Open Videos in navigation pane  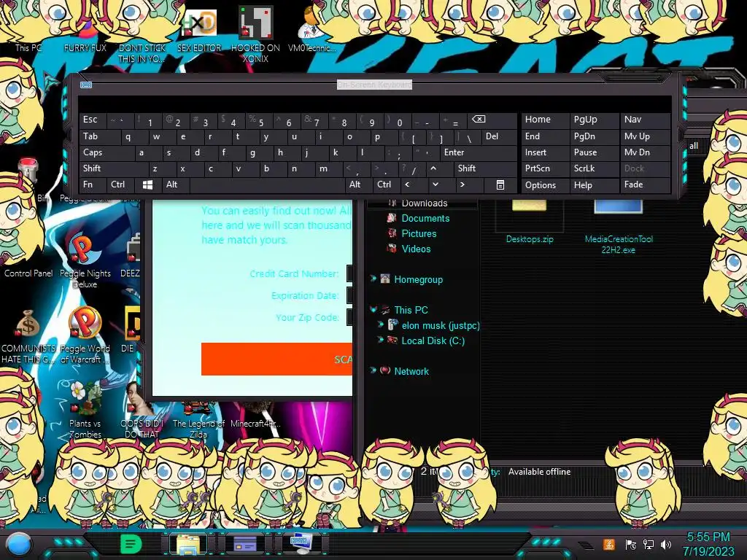click(416, 249)
